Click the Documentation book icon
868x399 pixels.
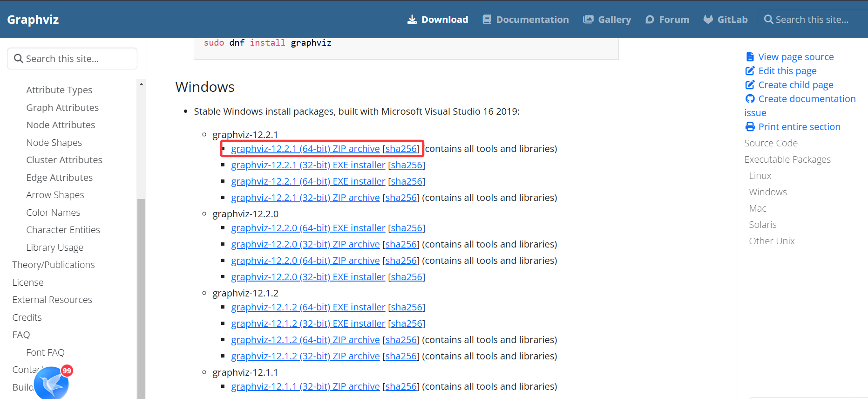coord(487,20)
